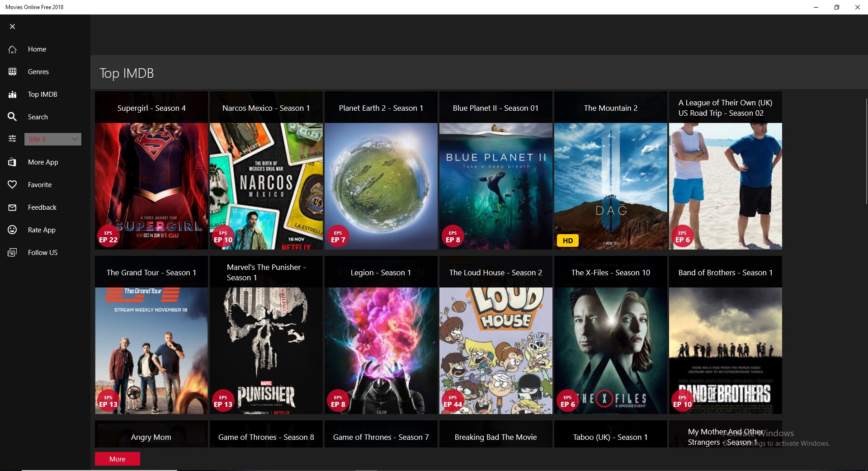Screen dimensions: 868x471
Task: Click EP 10 badge on Narcos Mexico poster
Action: pyautogui.click(x=223, y=236)
